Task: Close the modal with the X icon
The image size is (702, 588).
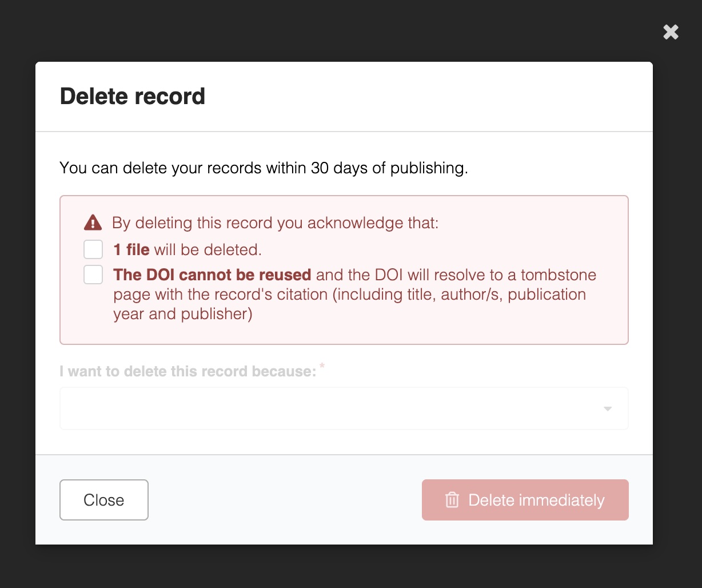Action: tap(671, 32)
